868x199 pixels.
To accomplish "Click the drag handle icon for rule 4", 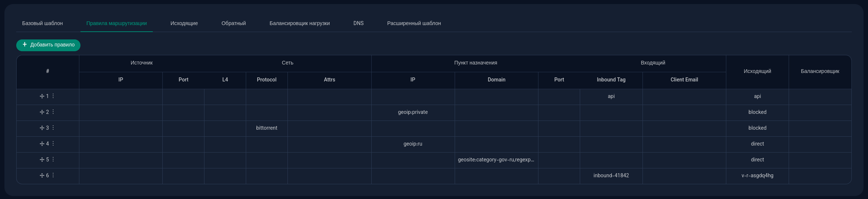I will (x=42, y=144).
